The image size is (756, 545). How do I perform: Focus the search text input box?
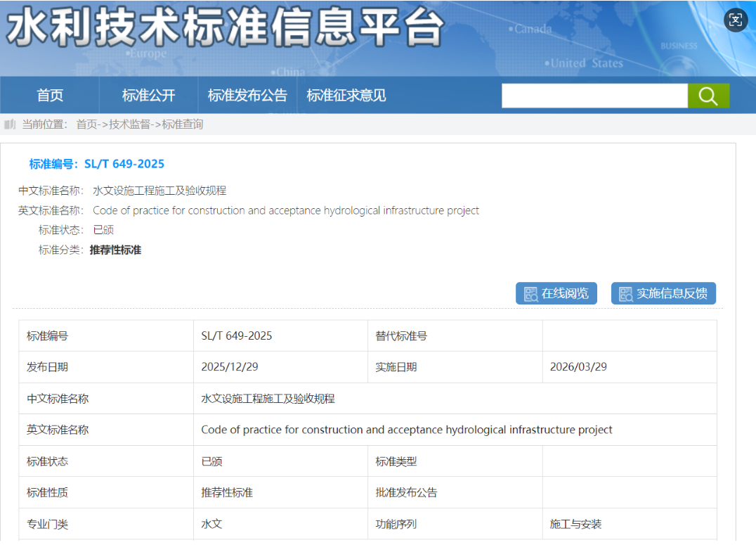coord(594,96)
